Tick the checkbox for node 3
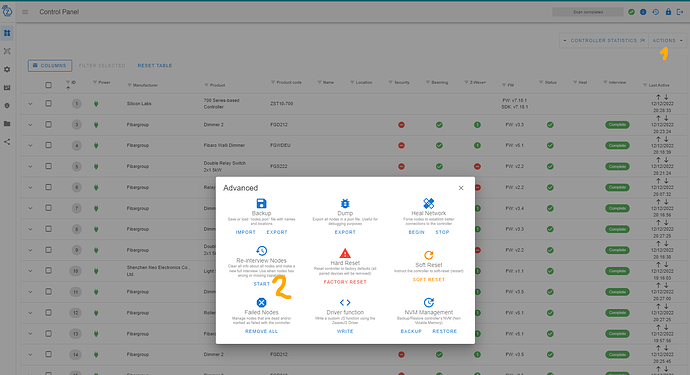 coord(48,125)
